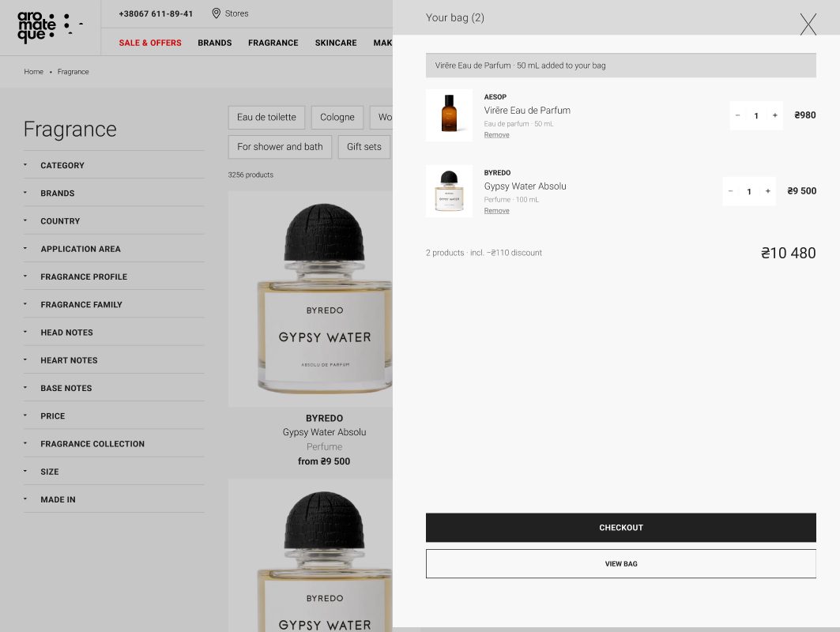Select the Cologne chip
840x632 pixels.
point(337,117)
